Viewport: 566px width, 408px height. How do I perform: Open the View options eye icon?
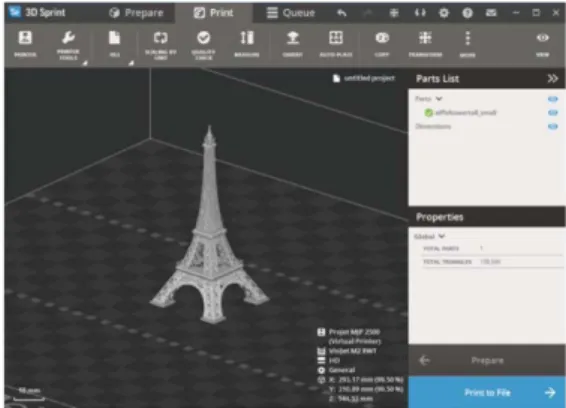coord(543,38)
